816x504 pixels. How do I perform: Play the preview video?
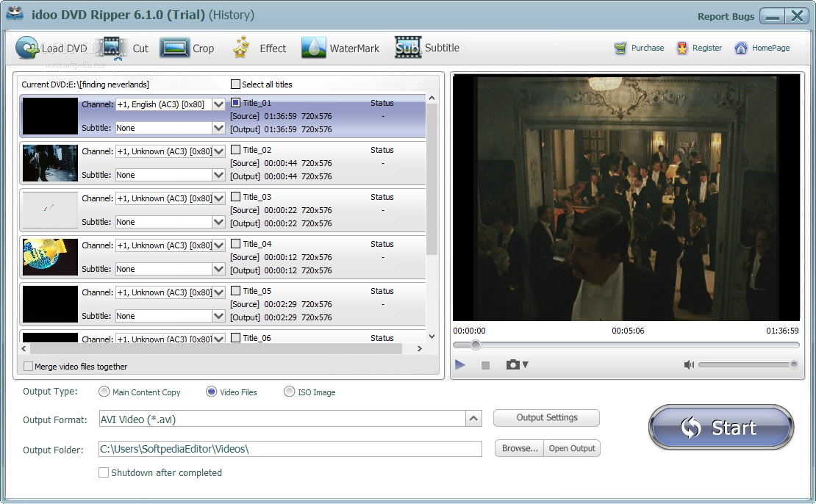click(459, 364)
